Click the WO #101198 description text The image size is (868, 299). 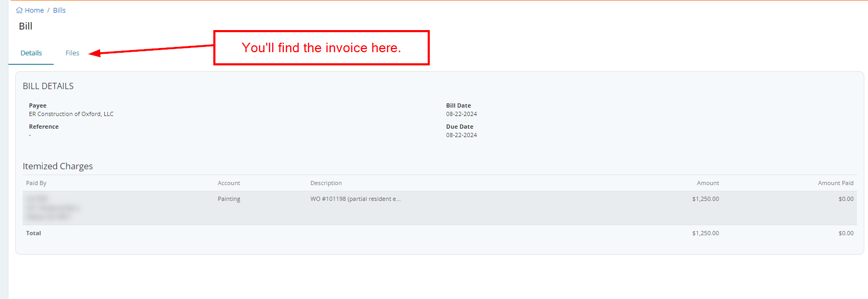point(355,199)
